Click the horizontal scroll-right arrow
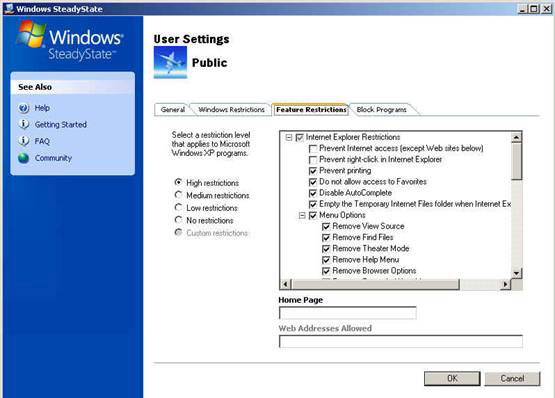Screen dimensions: 555x398 tap(505, 284)
